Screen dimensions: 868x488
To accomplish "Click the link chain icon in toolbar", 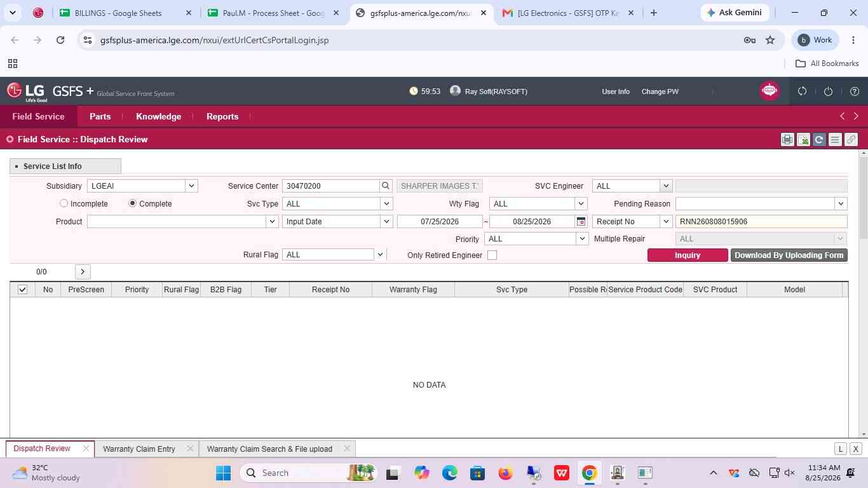I will [851, 140].
